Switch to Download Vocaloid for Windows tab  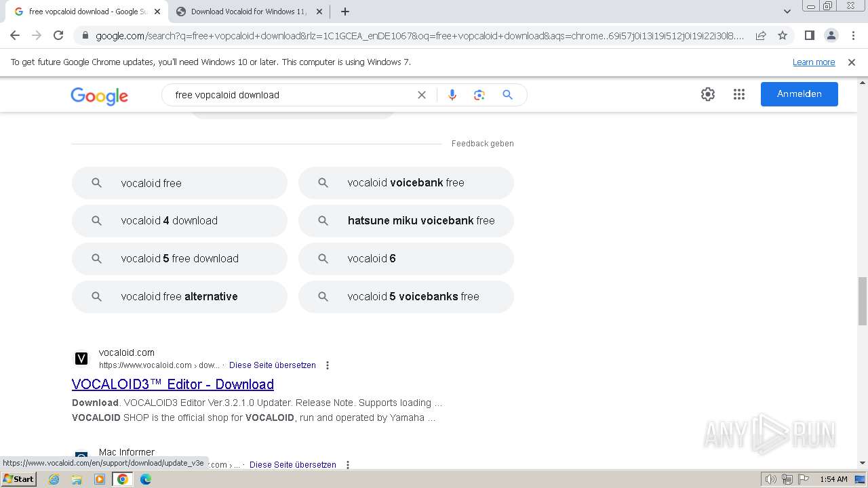(248, 12)
